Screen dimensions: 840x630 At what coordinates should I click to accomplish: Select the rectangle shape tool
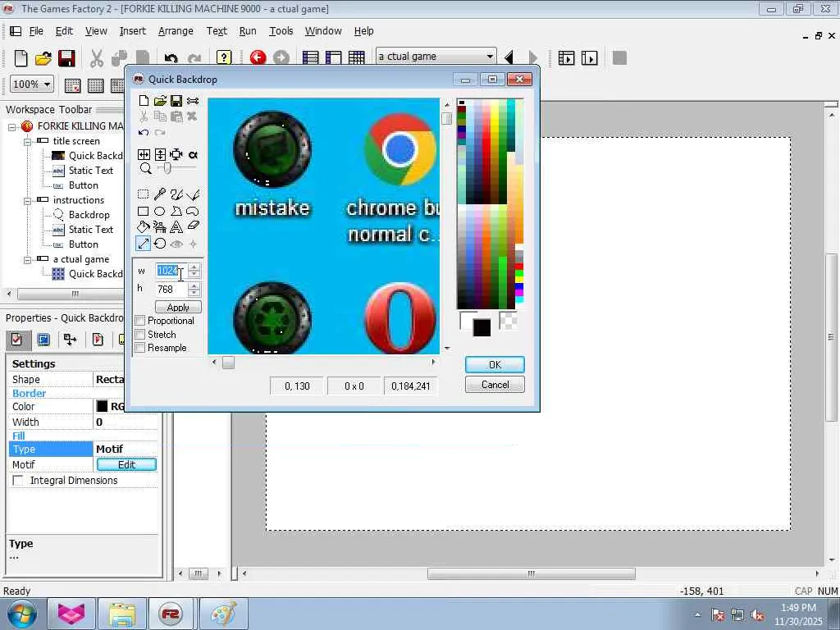tap(143, 211)
